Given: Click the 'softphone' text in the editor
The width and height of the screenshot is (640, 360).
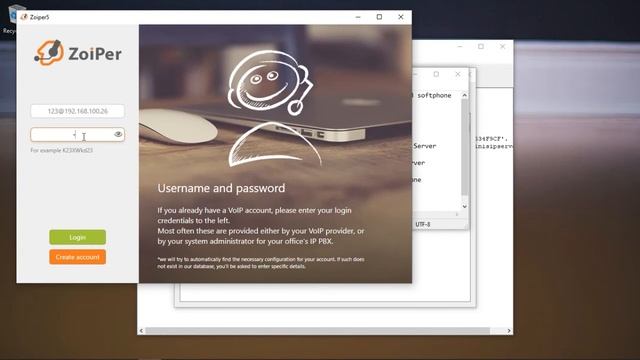Looking at the screenshot, I should [x=434, y=95].
